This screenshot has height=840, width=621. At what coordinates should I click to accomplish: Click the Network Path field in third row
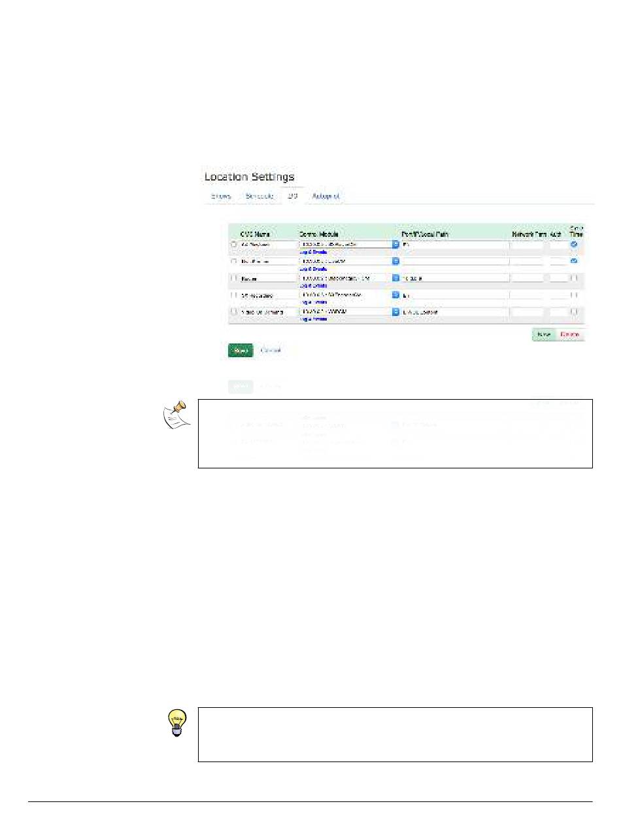point(528,278)
